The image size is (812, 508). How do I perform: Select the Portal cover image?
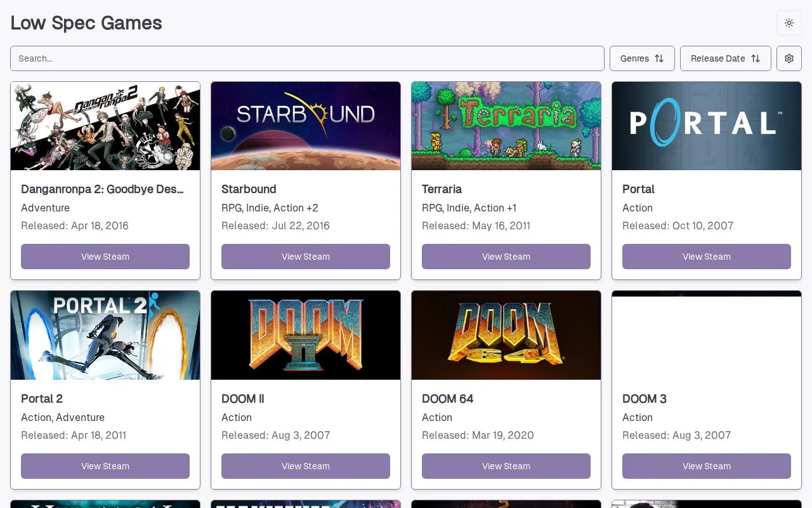[707, 126]
